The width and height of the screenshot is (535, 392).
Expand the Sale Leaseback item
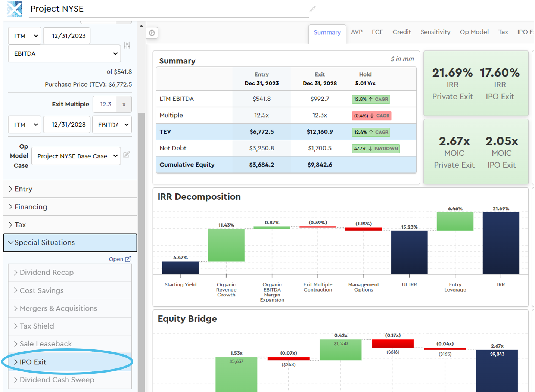[x=70, y=344]
